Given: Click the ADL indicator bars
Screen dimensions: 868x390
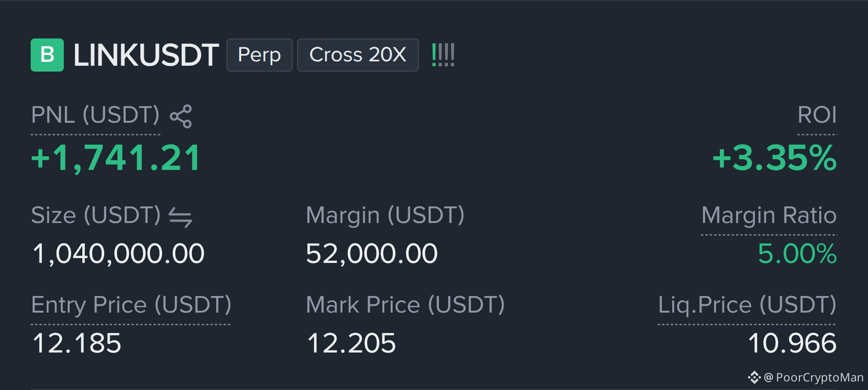Looking at the screenshot, I should 443,55.
